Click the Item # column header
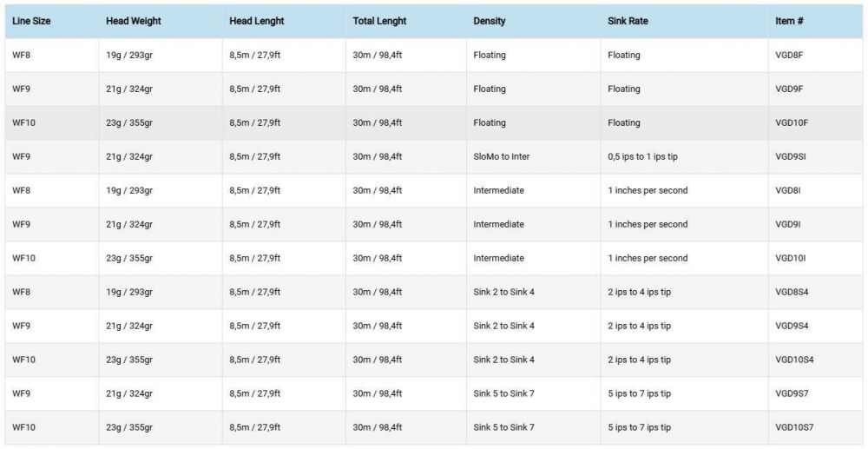Image resolution: width=868 pixels, height=449 pixels. [789, 21]
